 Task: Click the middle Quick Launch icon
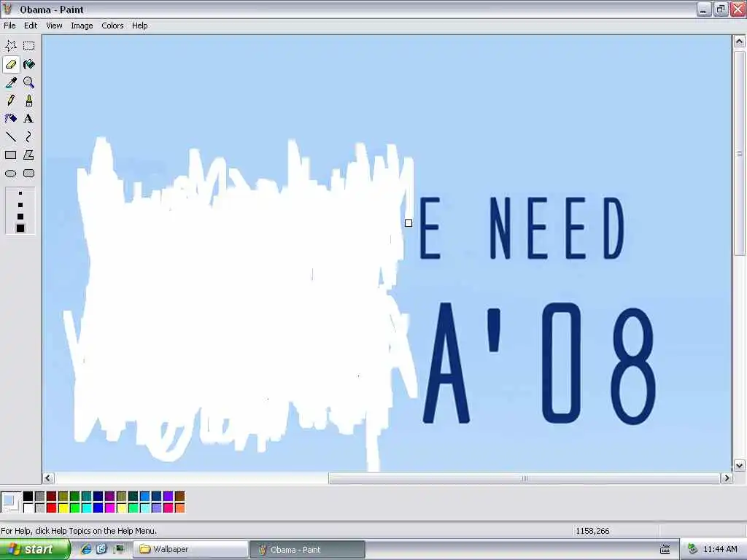(x=102, y=550)
